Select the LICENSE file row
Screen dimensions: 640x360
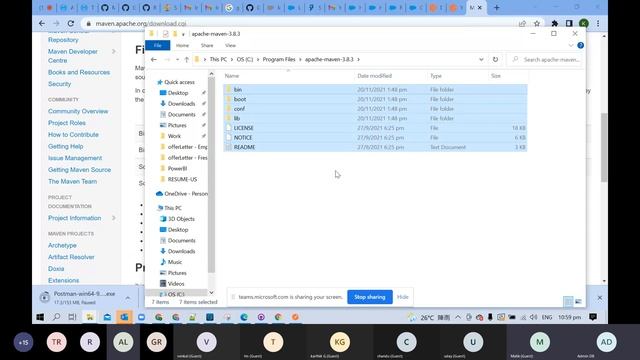click(x=375, y=128)
